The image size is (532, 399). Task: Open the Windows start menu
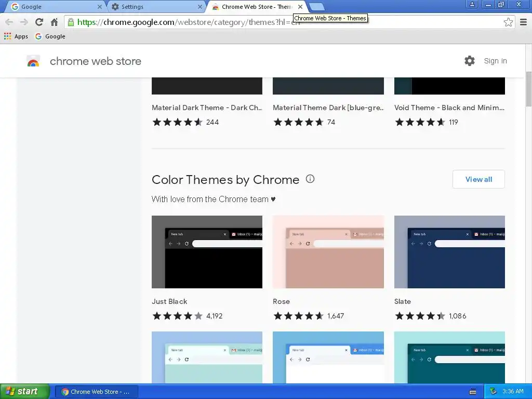click(25, 391)
